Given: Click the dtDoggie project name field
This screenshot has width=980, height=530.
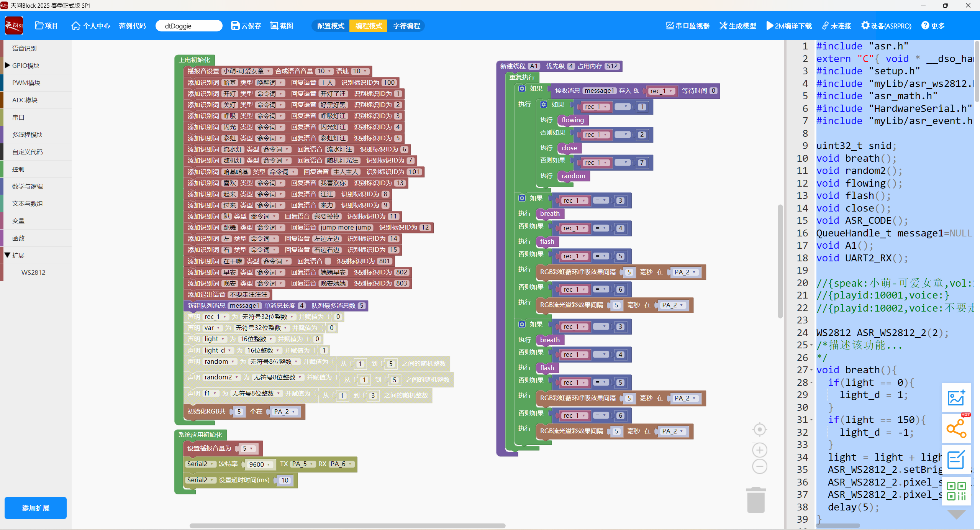Looking at the screenshot, I should 189,26.
